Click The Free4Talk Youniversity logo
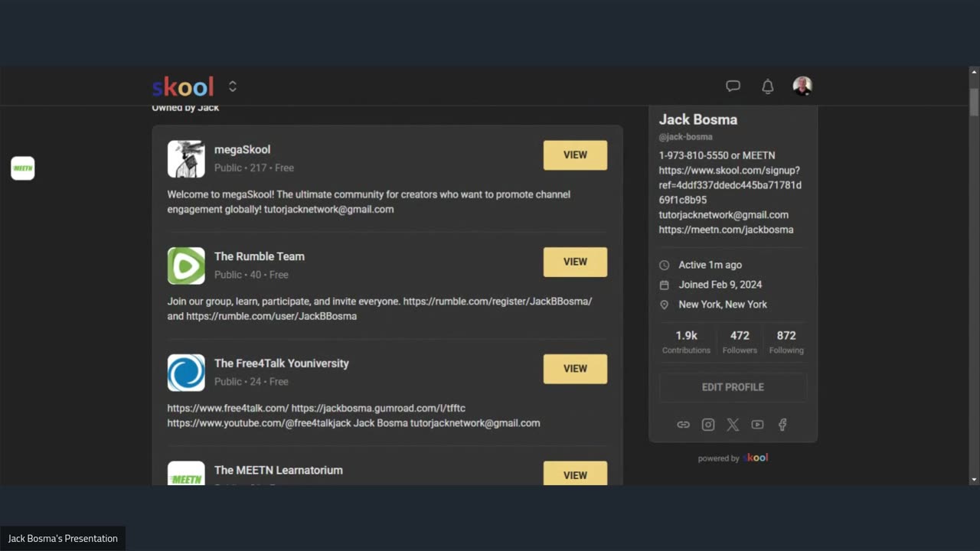This screenshot has height=551, width=980. coord(186,373)
